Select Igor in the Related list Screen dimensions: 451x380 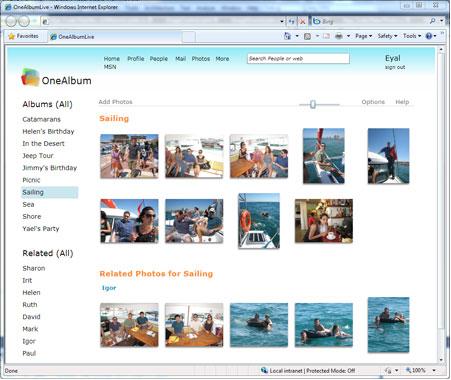pos(29,341)
